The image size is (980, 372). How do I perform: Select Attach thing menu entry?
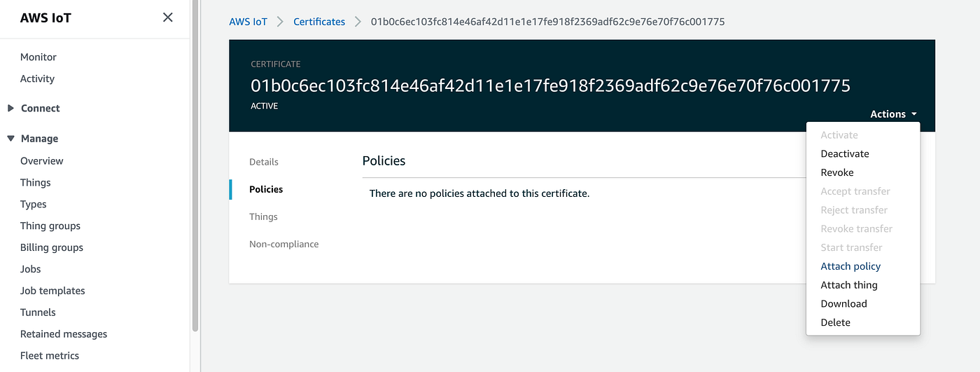(x=849, y=285)
